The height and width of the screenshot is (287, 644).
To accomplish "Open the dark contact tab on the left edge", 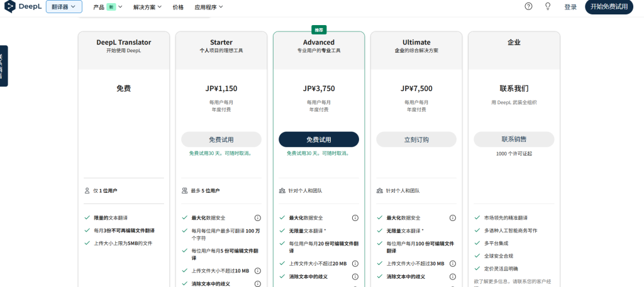I will click(3, 66).
